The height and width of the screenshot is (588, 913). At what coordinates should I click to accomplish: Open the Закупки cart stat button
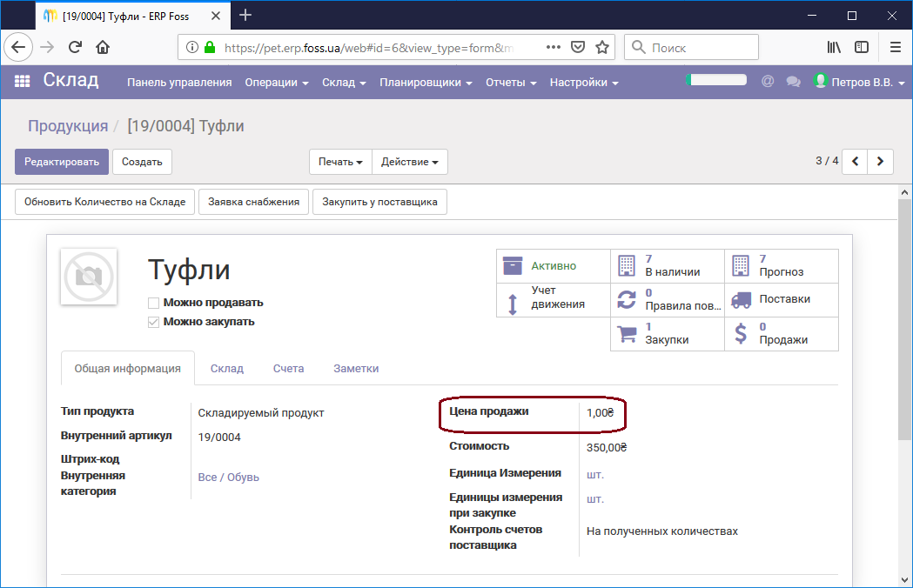(x=668, y=334)
